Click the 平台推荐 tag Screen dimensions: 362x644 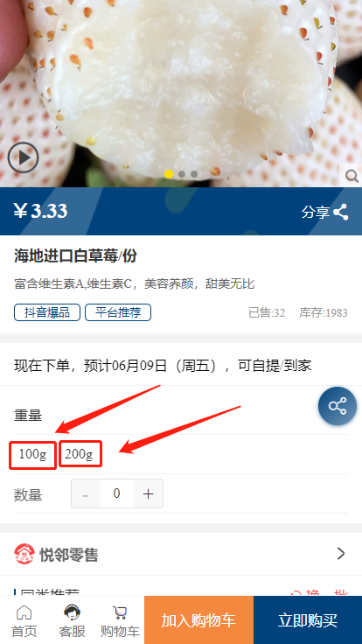coord(118,312)
